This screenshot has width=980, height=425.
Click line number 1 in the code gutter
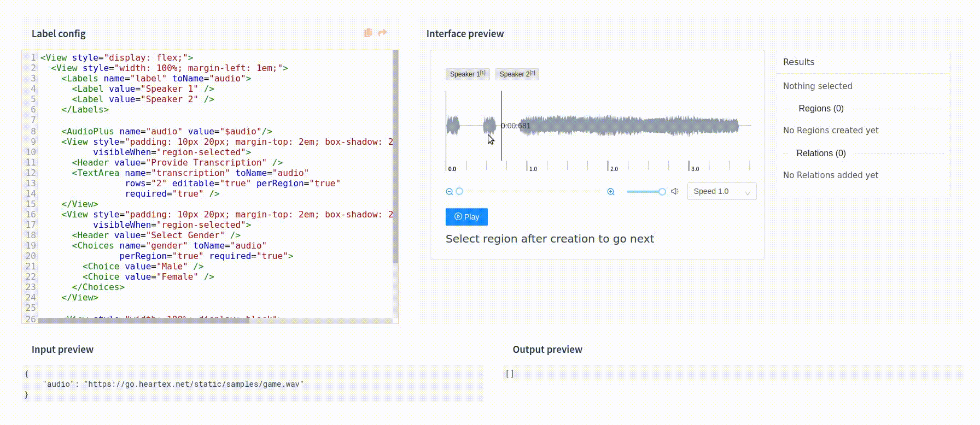coord(33,57)
